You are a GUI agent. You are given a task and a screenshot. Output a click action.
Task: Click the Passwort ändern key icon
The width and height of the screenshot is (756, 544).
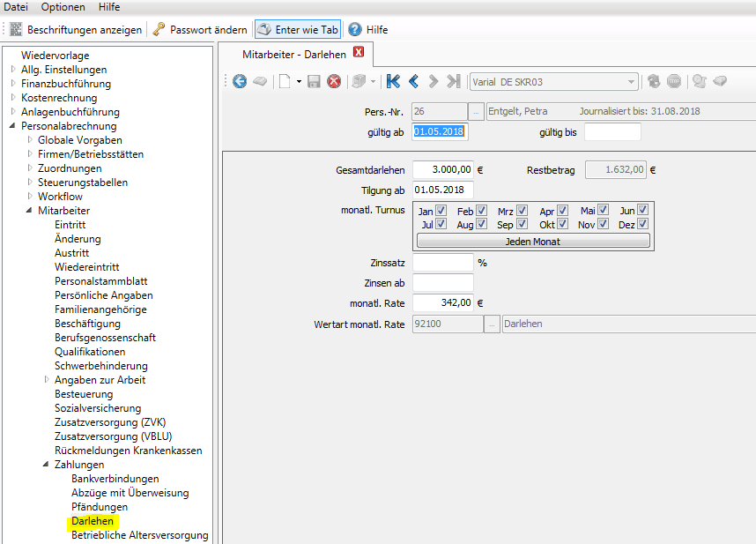pos(159,29)
